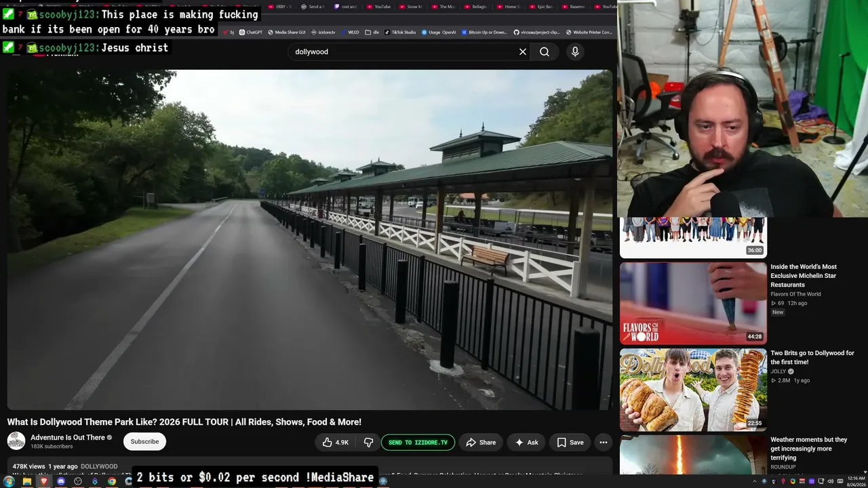Switch to the Epic Bas browser tab
The height and width of the screenshot is (488, 868).
[x=541, y=7]
